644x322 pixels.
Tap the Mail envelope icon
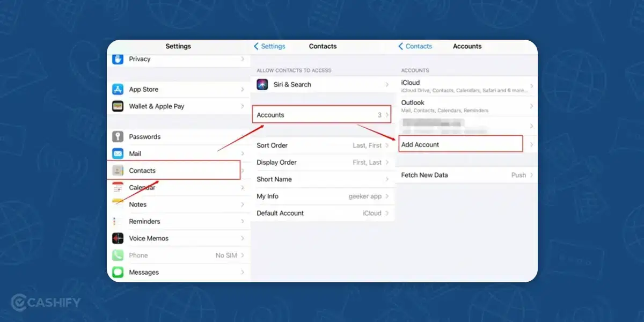pos(118,153)
